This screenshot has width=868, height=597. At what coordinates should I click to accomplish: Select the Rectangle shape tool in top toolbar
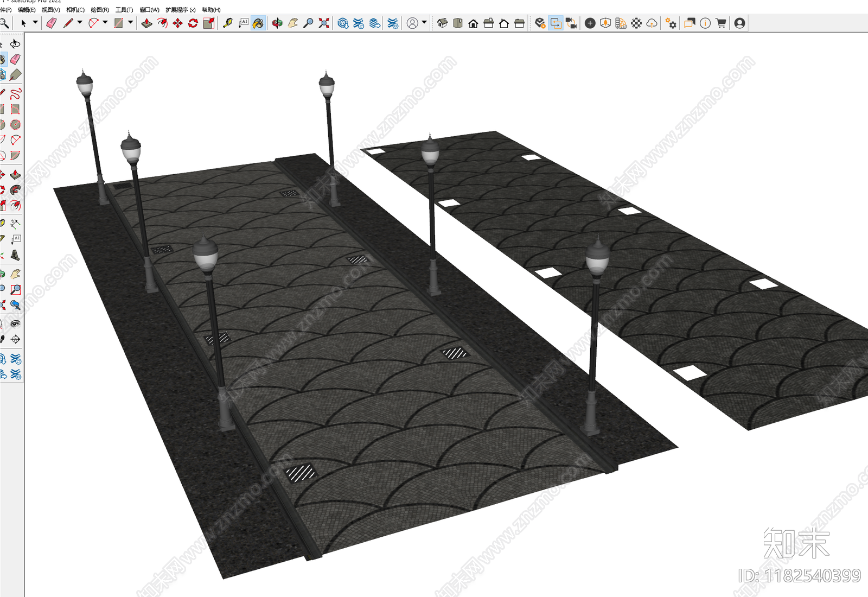coord(119,23)
